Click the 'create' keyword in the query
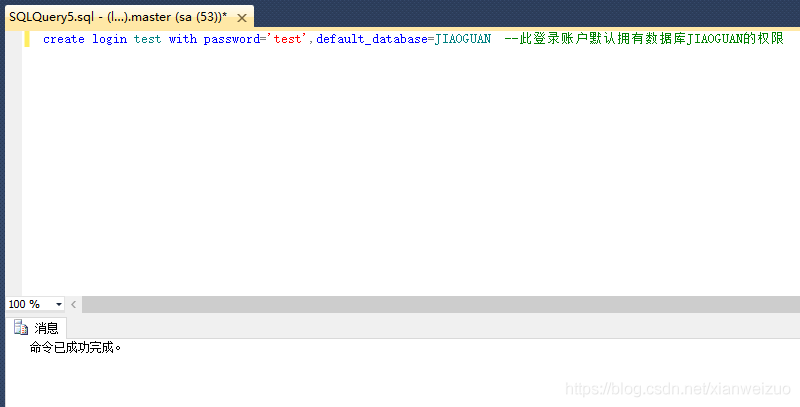 click(x=64, y=39)
